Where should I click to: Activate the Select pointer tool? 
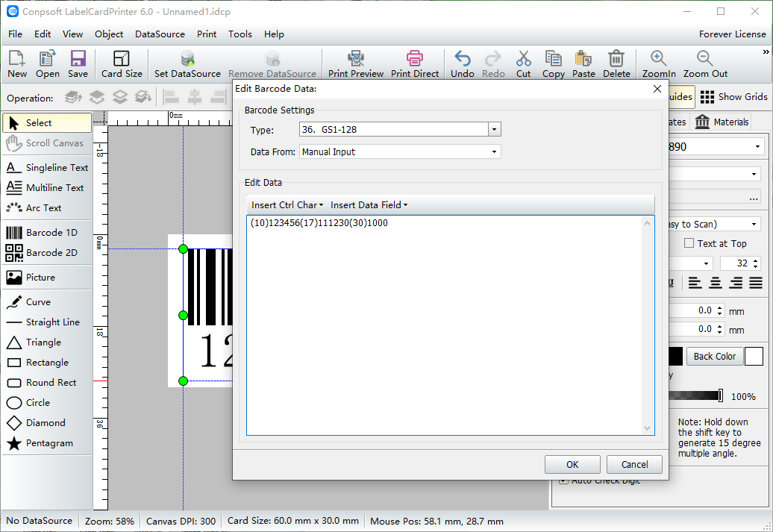(47, 123)
